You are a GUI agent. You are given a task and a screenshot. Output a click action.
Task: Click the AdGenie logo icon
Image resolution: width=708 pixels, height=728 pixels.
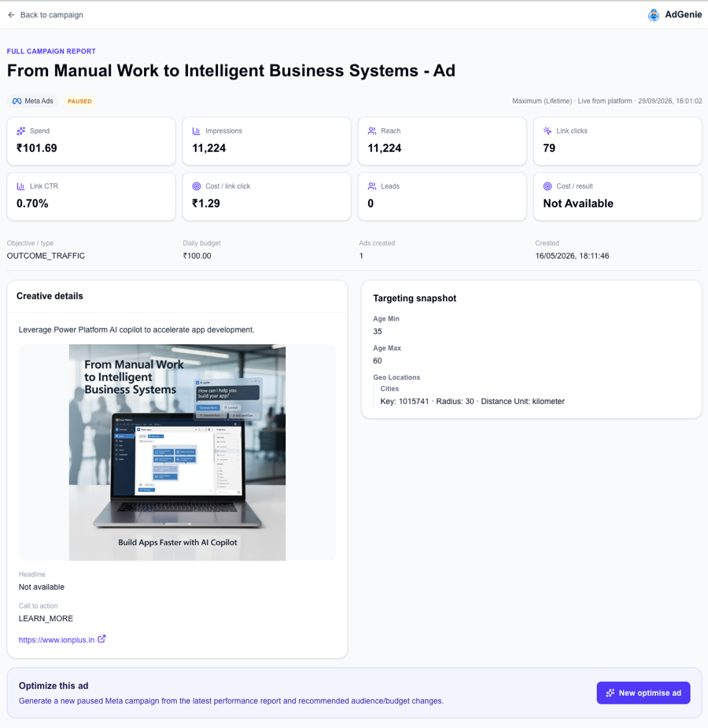654,15
